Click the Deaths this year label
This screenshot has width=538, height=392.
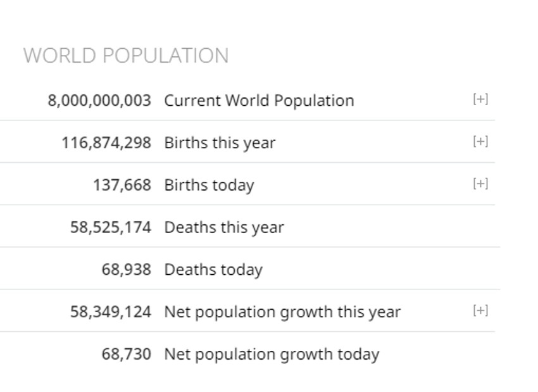tap(224, 227)
